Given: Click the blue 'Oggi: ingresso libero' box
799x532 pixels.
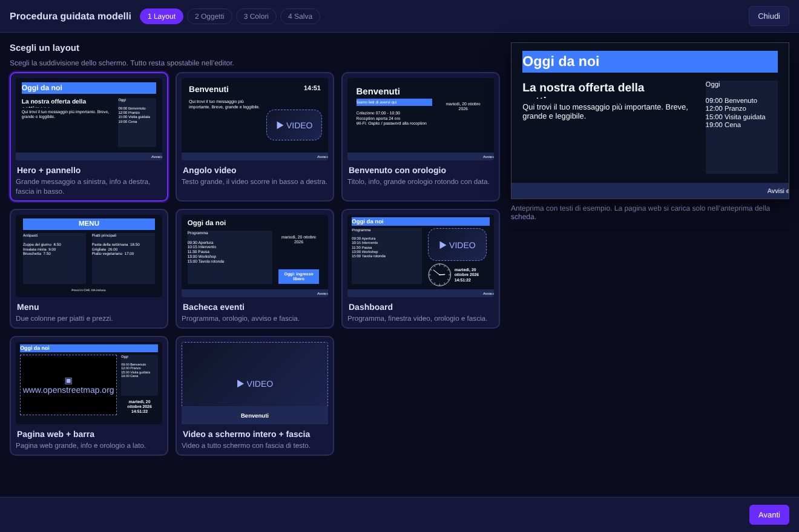Looking at the screenshot, I should pos(298,277).
